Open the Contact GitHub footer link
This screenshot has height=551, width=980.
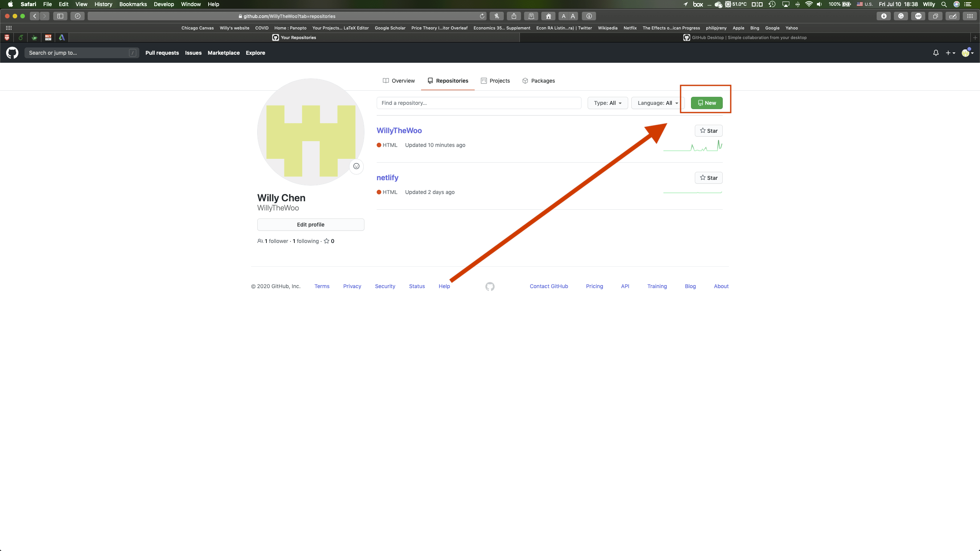coord(549,286)
